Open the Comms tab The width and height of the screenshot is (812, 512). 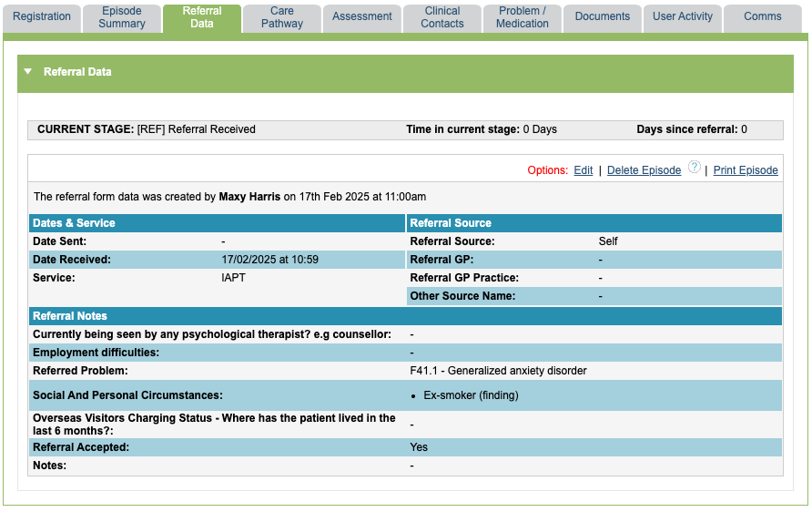763,16
